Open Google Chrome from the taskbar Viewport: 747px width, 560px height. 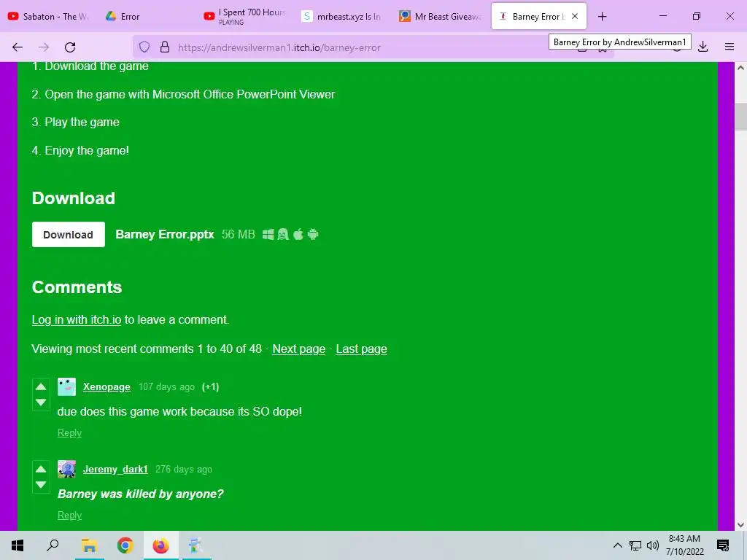click(x=125, y=545)
